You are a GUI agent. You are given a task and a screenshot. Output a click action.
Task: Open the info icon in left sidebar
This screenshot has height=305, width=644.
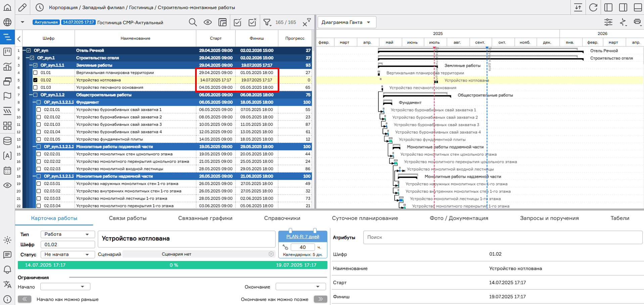(x=7, y=299)
